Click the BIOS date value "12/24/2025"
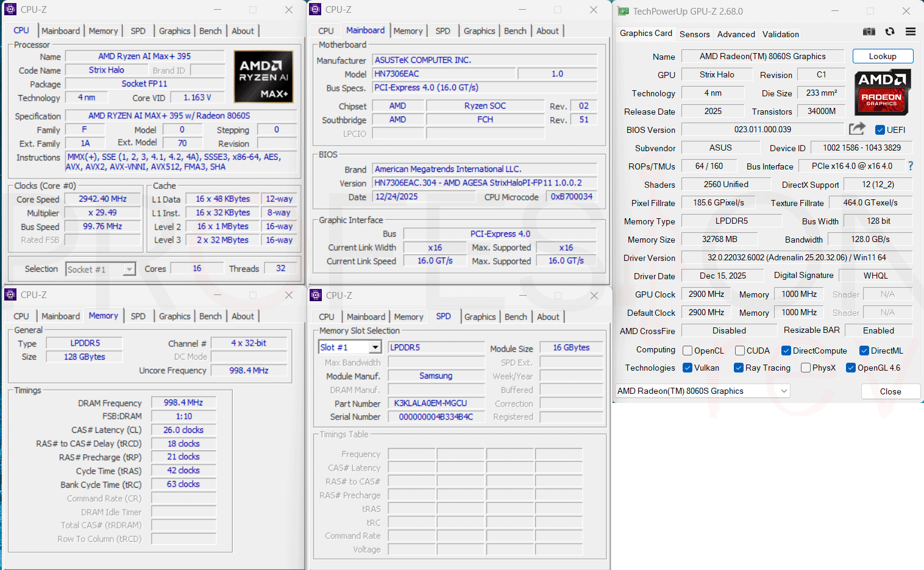This screenshot has height=570, width=924. (x=424, y=197)
